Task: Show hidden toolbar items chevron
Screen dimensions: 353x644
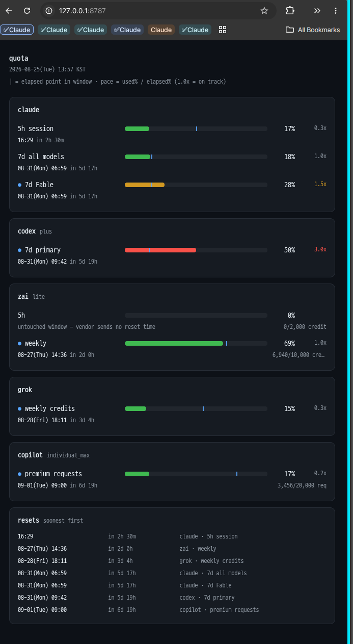Action: pos(317,11)
